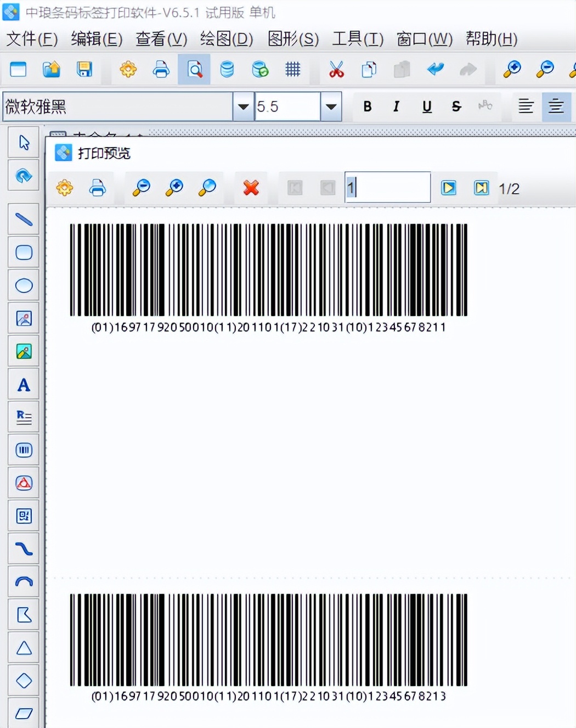Open the 帮助(H) menu
576x728 pixels.
tap(492, 39)
